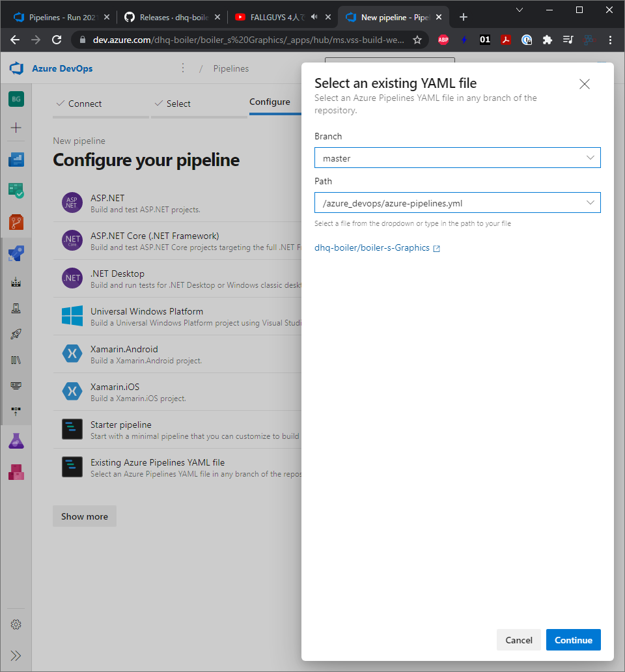Open the external link icon beside repo name

436,249
